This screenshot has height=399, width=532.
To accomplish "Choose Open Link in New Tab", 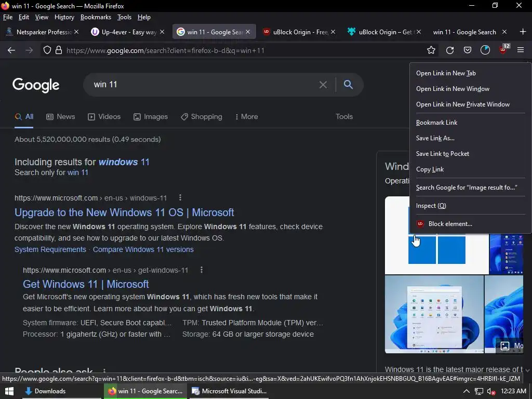I will tap(470, 73).
